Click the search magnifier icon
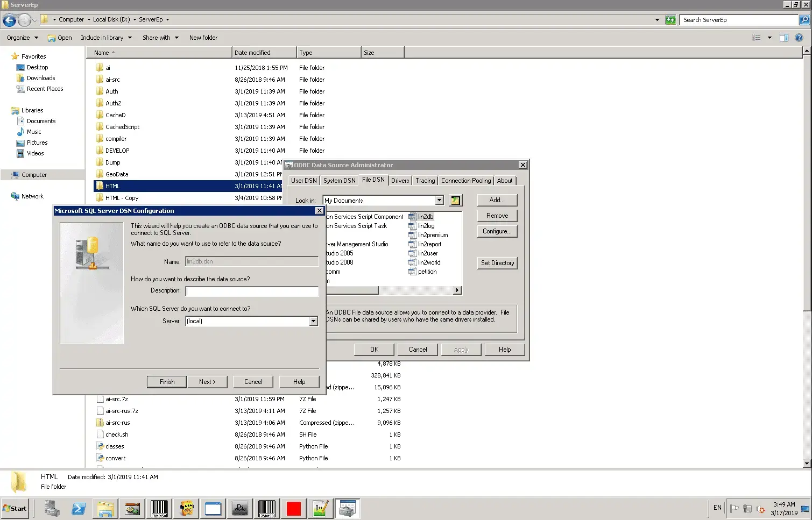This screenshot has height=520, width=812. coord(804,20)
